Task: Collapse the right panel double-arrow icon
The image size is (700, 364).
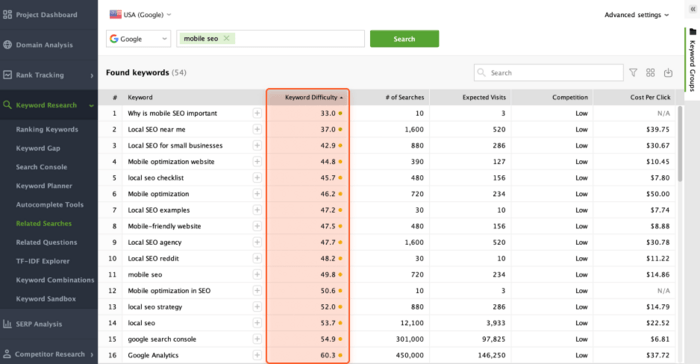Action: 693,9
